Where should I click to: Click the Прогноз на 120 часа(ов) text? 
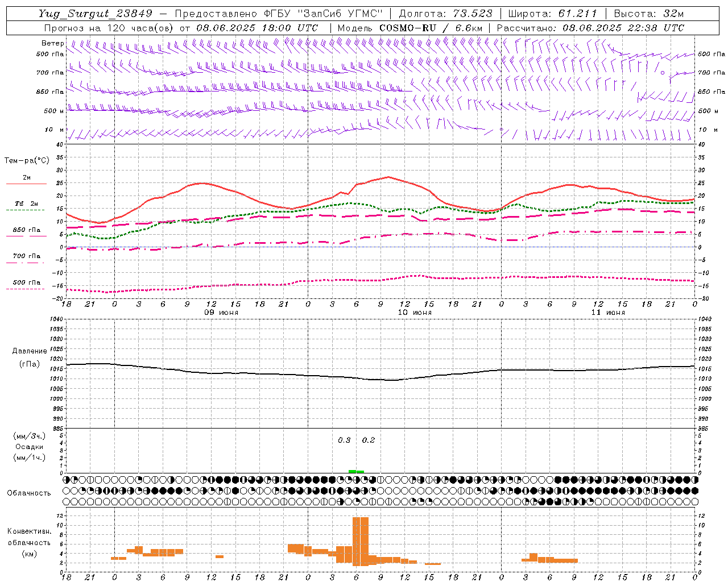click(x=109, y=28)
